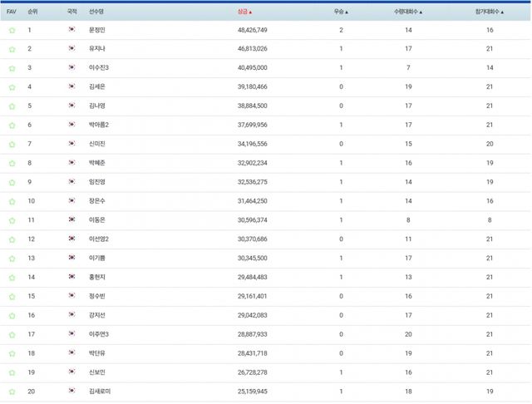Favorite the rank 1 player 문정민
This screenshot has width=532, height=404.
tap(12, 30)
